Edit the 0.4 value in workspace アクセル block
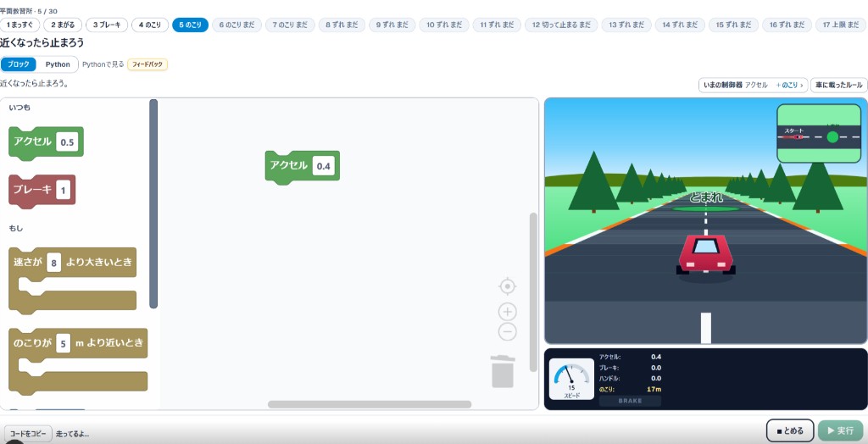Viewport: 868px width, 444px height. coord(323,166)
